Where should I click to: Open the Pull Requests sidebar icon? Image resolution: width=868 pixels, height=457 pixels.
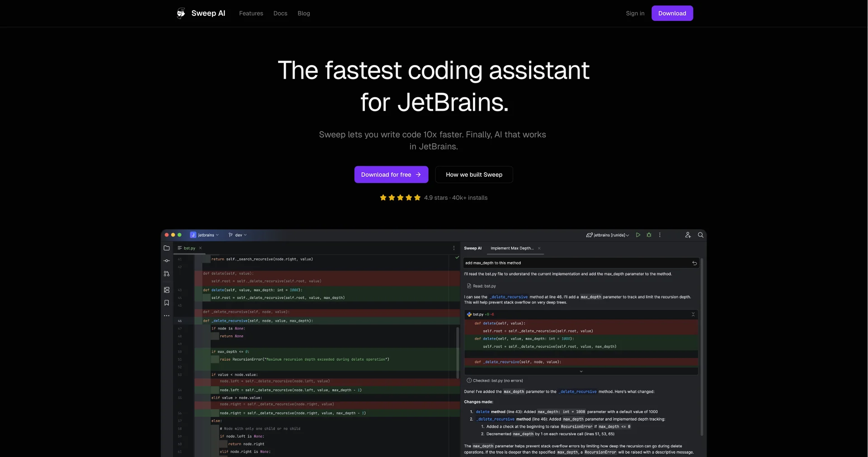click(x=166, y=273)
